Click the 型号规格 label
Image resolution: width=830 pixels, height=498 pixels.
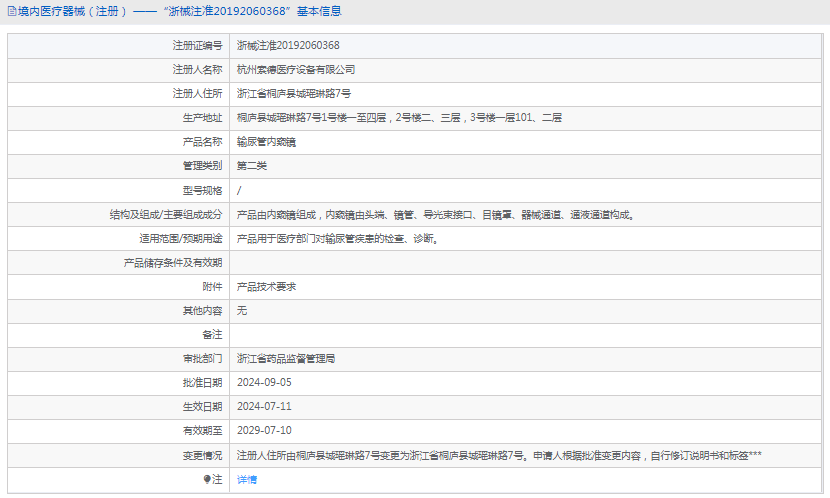[x=203, y=191]
